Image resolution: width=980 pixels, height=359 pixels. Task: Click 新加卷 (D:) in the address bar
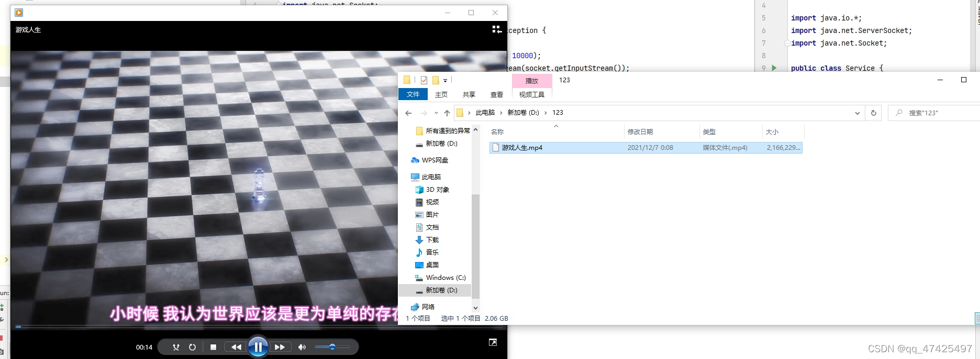523,113
